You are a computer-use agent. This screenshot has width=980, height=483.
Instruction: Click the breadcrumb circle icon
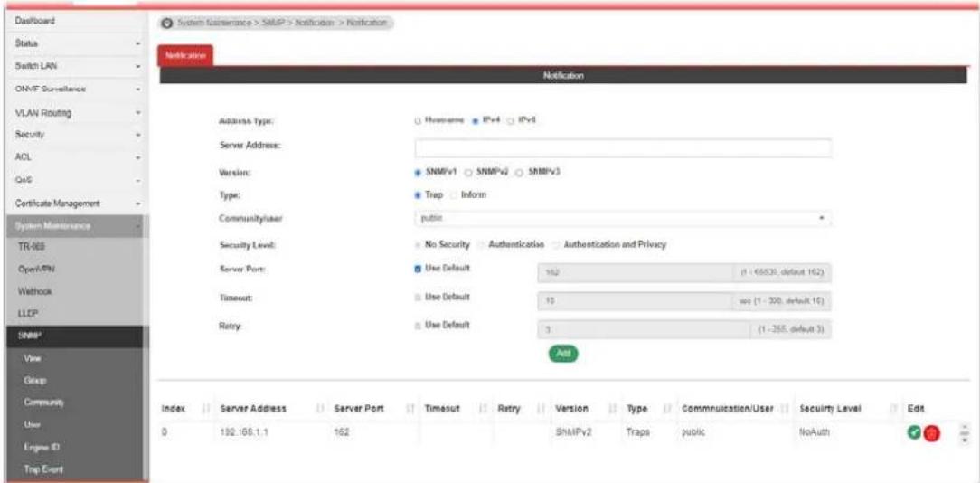click(x=167, y=24)
